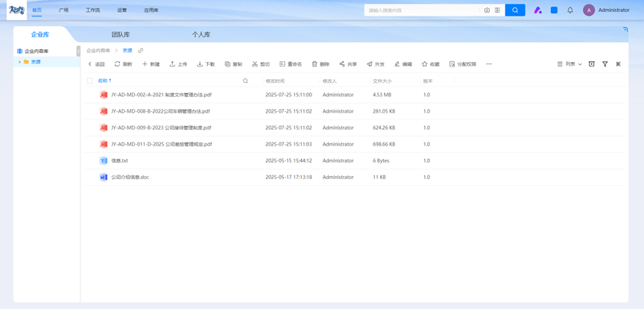Open the 信息.txt file
The width and height of the screenshot is (644, 309).
[x=119, y=161]
